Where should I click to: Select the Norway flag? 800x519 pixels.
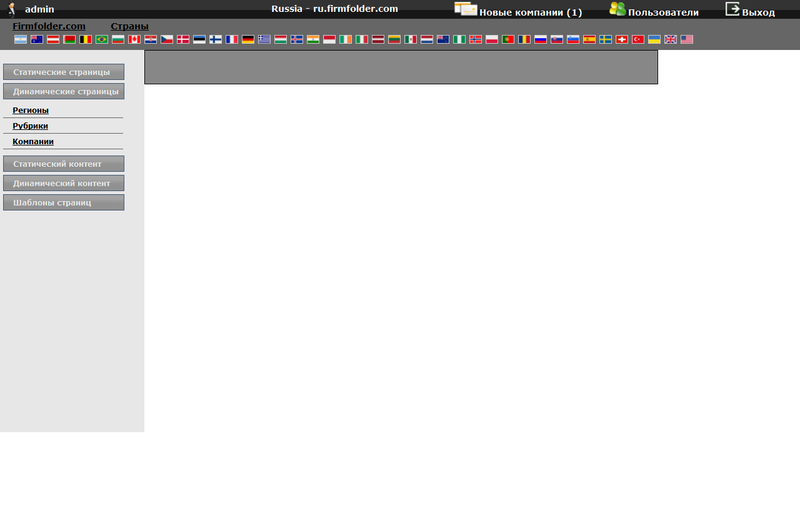click(x=476, y=39)
